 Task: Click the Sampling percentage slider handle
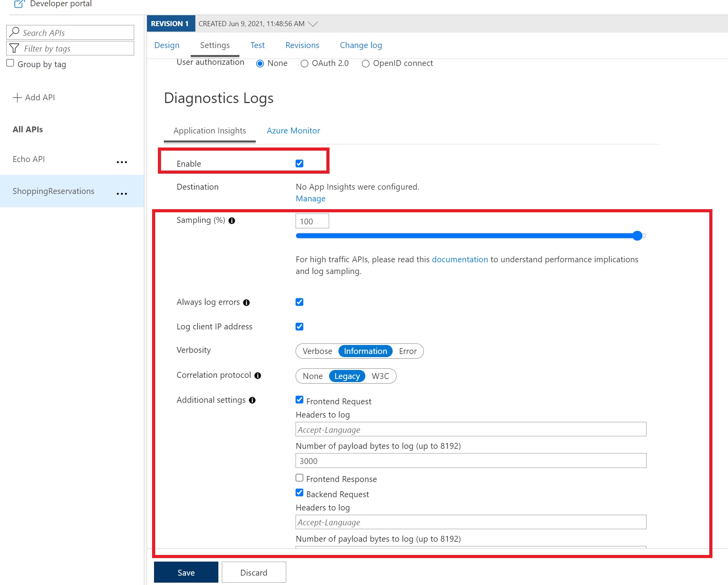[x=638, y=236]
